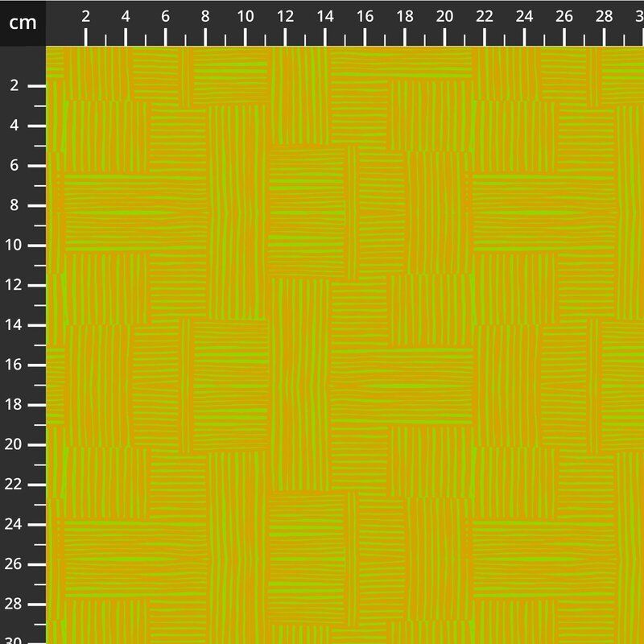Click the 6 mark on the top ruler
This screenshot has height=644, width=644.
point(166,18)
